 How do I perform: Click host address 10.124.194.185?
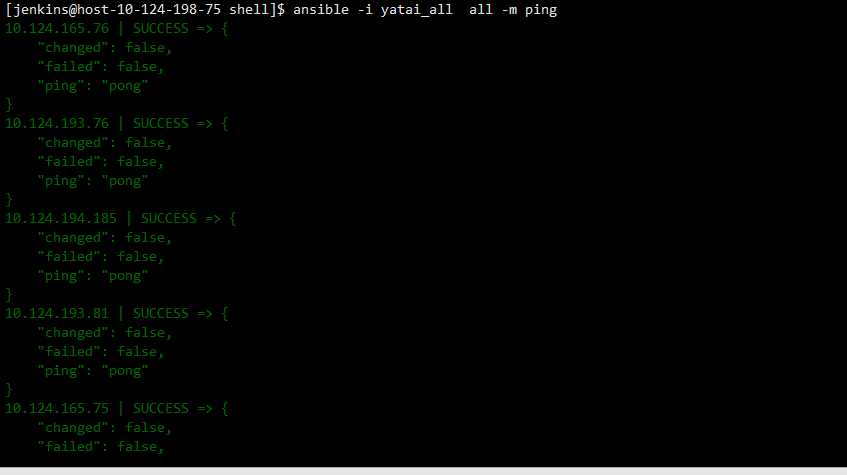(60, 219)
